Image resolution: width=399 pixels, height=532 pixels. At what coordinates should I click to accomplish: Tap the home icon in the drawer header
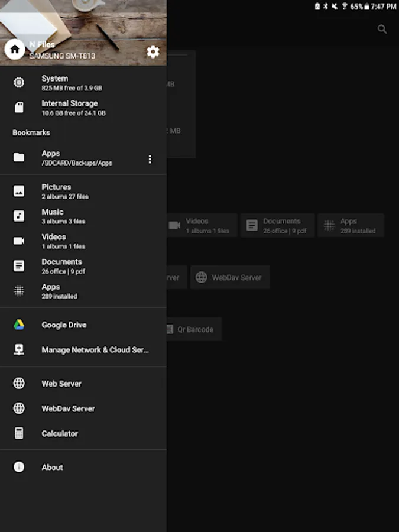[15, 49]
